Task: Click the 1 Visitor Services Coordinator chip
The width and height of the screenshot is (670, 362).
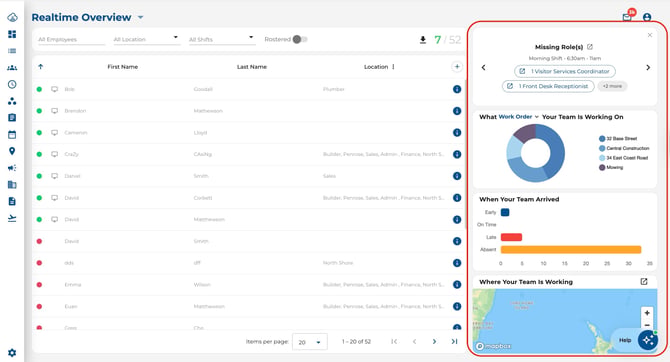Action: pos(565,71)
